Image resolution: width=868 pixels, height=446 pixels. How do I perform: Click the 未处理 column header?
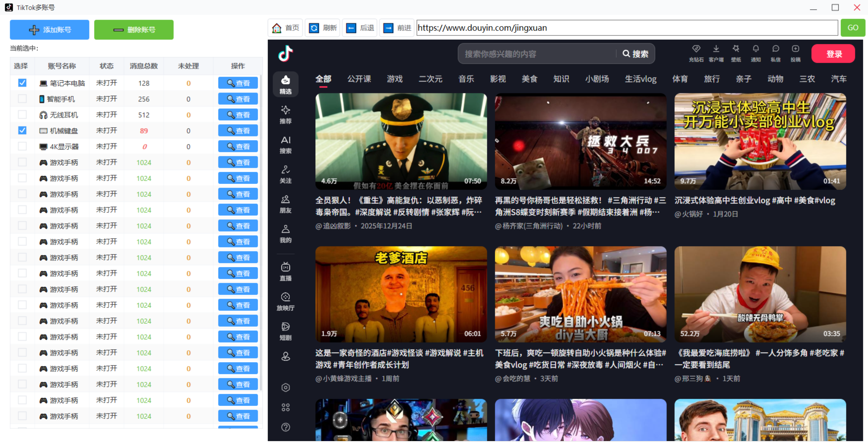[x=188, y=66]
